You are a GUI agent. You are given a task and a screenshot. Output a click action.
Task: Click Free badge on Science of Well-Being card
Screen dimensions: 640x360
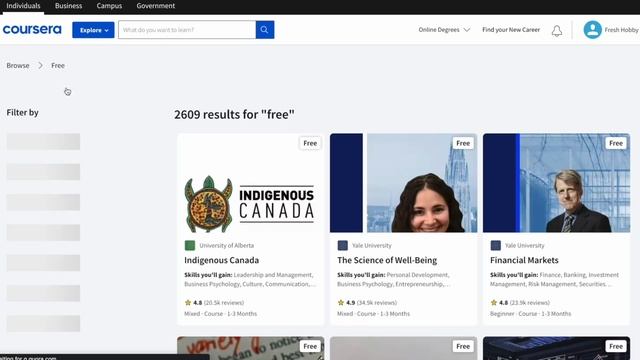pos(463,143)
